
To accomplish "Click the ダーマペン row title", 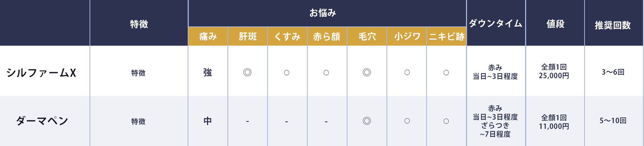I will click(42, 121).
